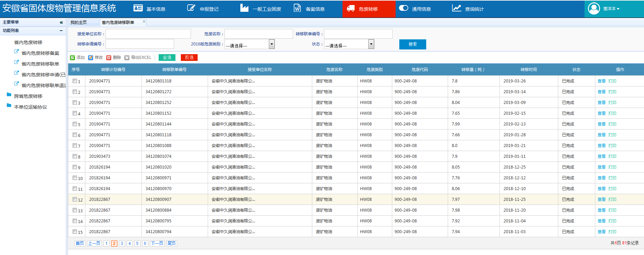Check the checkbox in row 8

75,156
